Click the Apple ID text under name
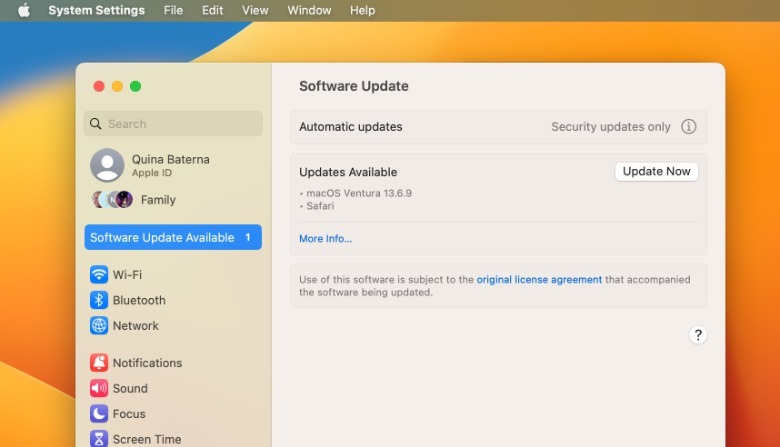 tap(152, 173)
